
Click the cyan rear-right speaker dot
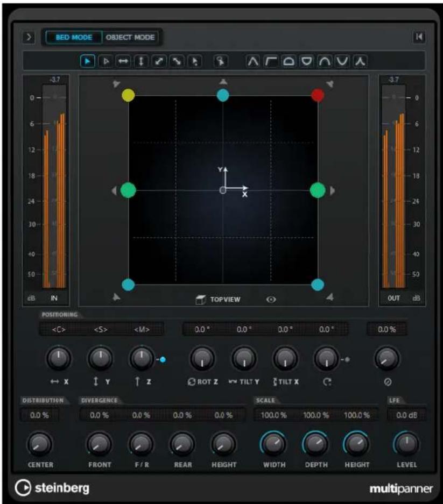coord(318,285)
